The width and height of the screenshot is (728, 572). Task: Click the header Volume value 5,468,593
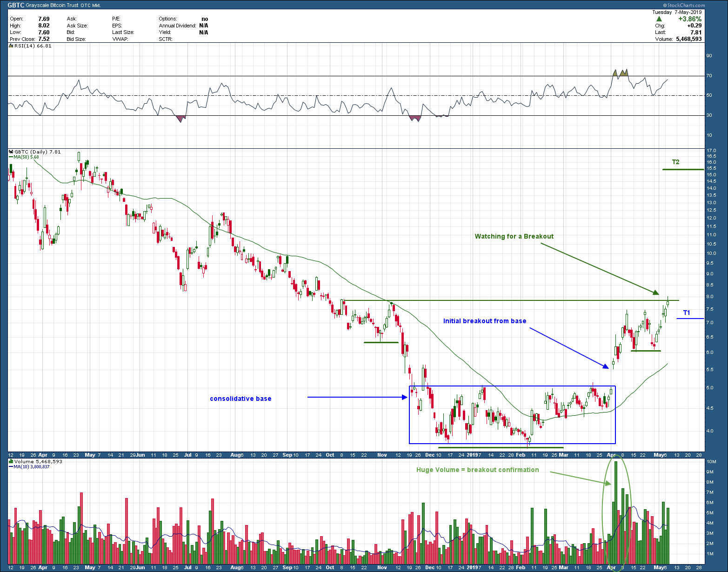(x=689, y=39)
